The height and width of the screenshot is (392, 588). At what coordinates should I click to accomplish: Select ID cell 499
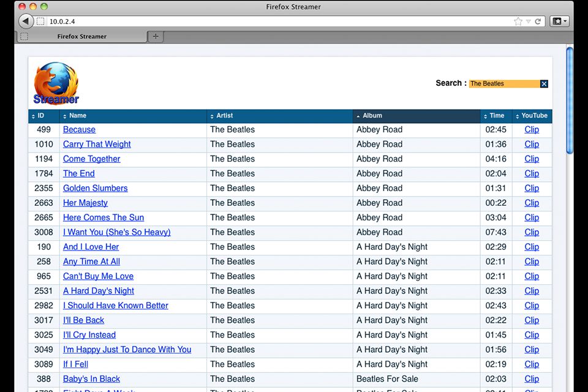pos(44,130)
